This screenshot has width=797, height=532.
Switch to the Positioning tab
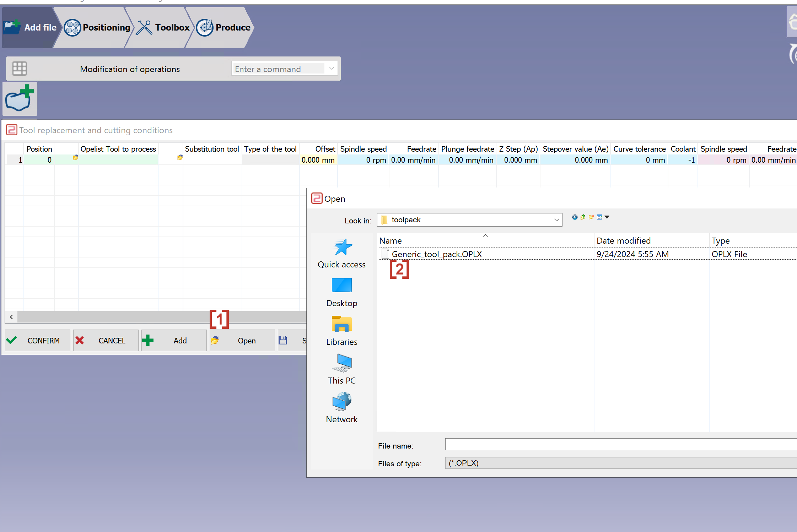(x=98, y=27)
